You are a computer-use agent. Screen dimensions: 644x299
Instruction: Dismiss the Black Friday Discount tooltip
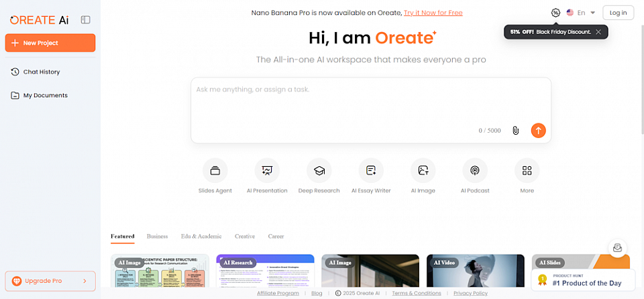(598, 32)
